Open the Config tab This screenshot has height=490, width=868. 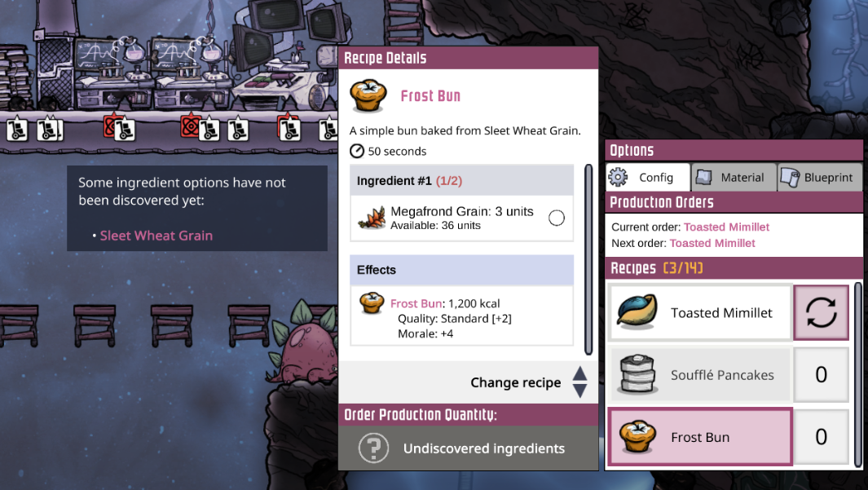pos(648,177)
